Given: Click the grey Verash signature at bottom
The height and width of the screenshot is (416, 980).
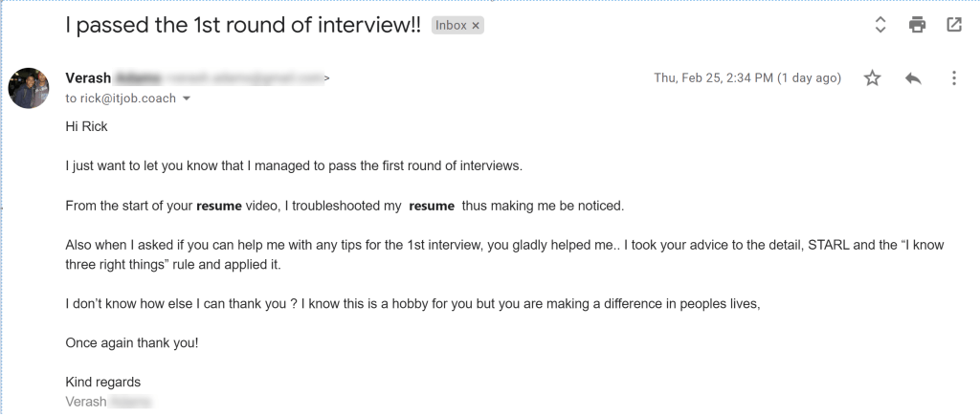Looking at the screenshot, I should click(x=86, y=402).
